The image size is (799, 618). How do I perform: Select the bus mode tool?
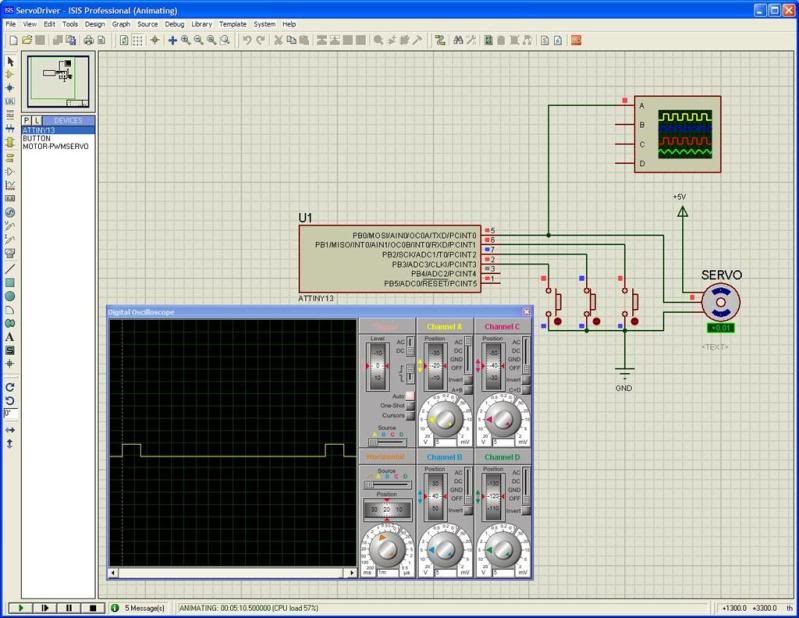click(x=10, y=129)
